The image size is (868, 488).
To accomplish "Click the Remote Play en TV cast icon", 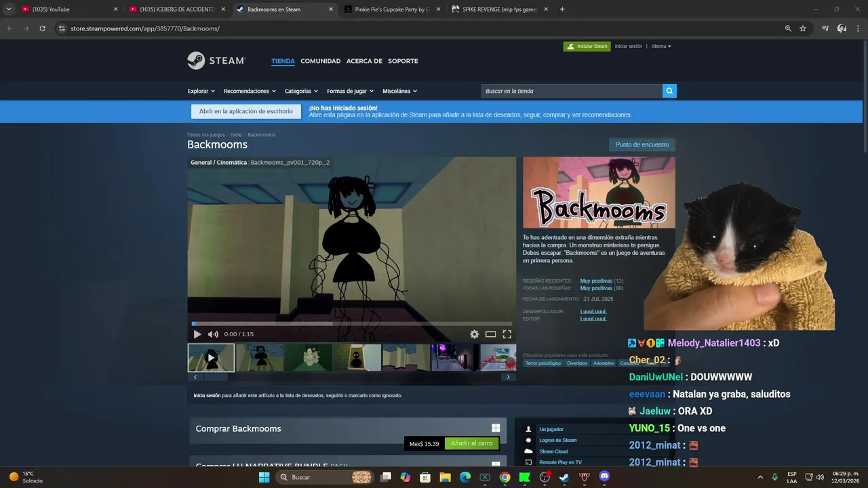I will click(x=528, y=462).
